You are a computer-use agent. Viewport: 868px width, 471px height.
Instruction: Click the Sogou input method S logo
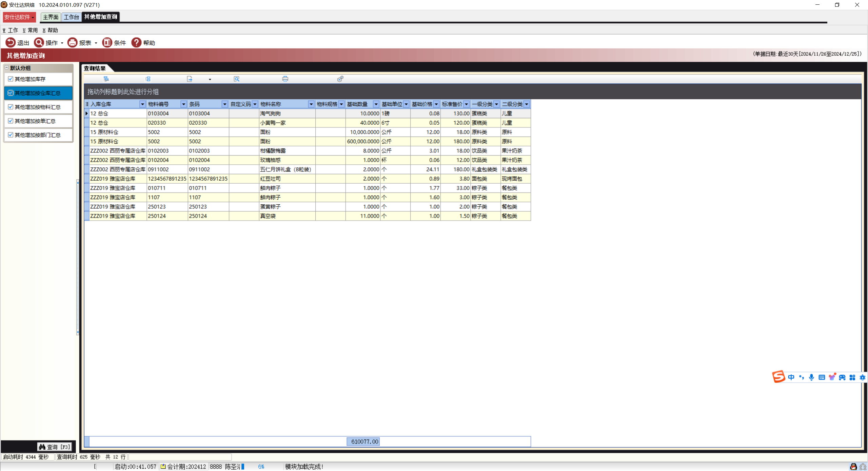pyautogui.click(x=778, y=376)
